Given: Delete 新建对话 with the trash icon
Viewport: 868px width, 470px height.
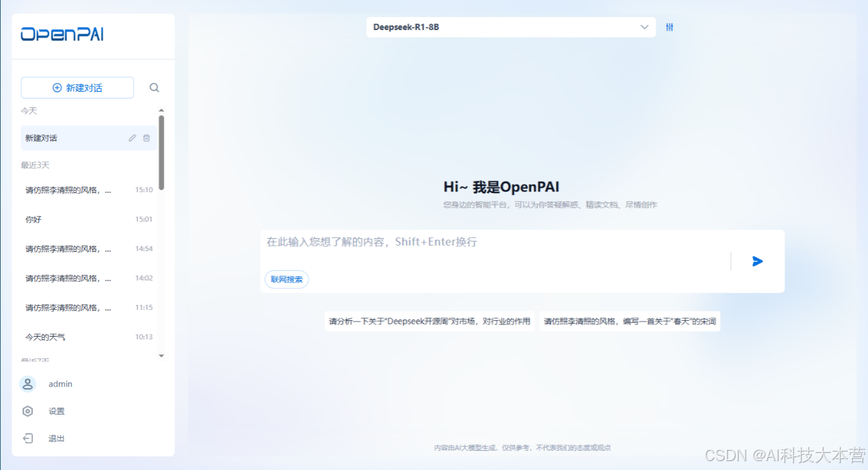Looking at the screenshot, I should (x=146, y=138).
